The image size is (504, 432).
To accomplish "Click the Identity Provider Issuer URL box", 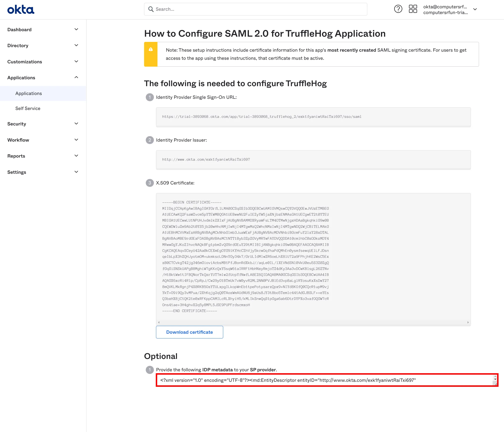I will [313, 159].
